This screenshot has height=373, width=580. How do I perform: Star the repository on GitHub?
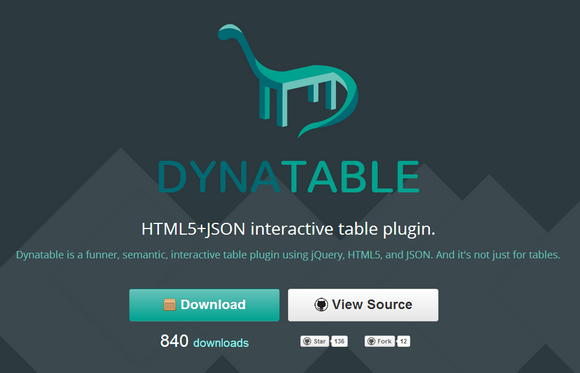coord(314,341)
